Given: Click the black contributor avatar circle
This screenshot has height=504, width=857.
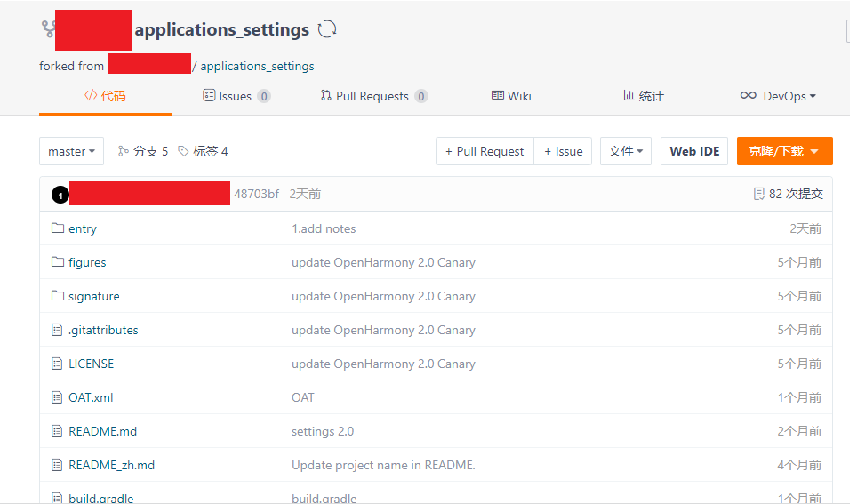Looking at the screenshot, I should [60, 195].
